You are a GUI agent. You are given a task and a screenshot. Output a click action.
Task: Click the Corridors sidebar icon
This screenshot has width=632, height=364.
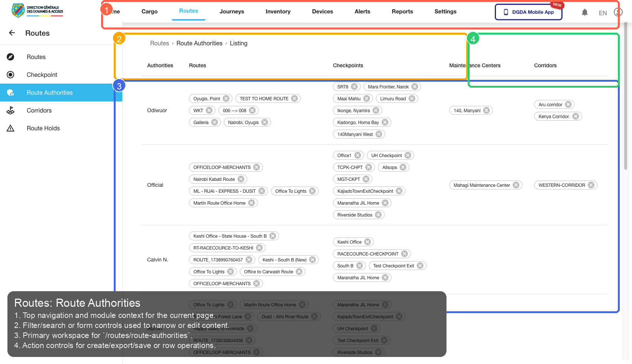pyautogui.click(x=11, y=110)
